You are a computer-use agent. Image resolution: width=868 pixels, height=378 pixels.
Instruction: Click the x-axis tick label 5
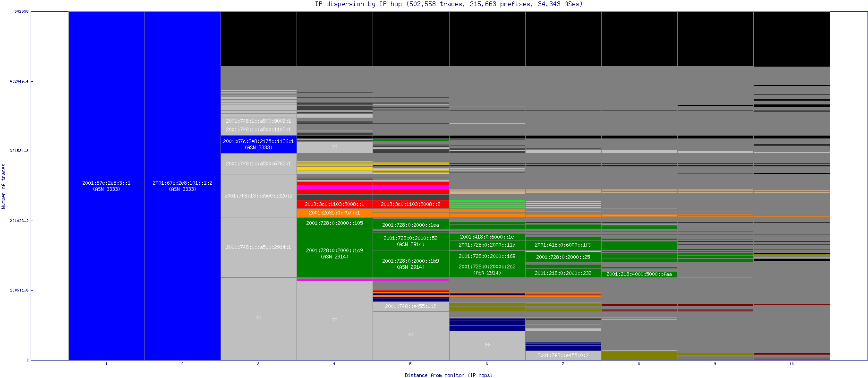tap(410, 364)
